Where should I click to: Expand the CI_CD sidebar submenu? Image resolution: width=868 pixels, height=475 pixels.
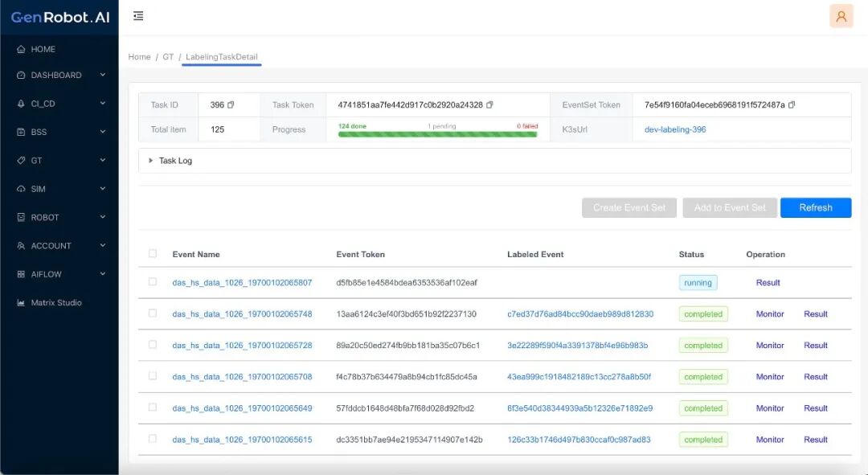pos(103,104)
